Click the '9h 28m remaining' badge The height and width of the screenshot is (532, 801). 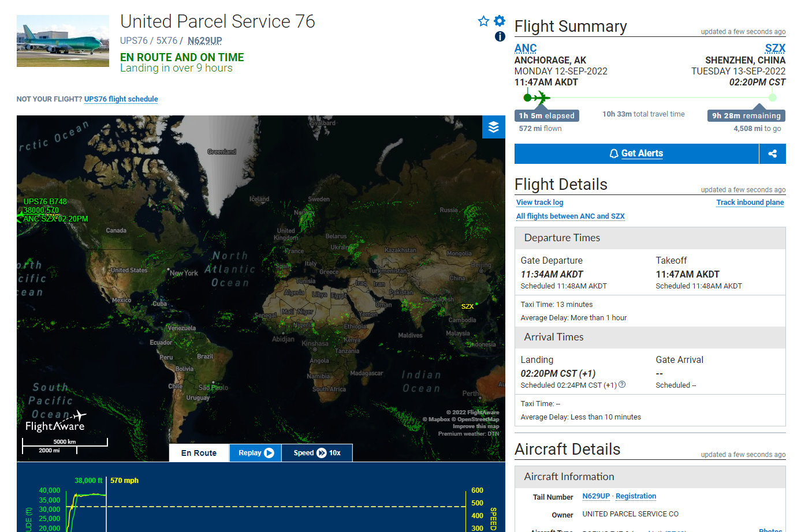747,115
